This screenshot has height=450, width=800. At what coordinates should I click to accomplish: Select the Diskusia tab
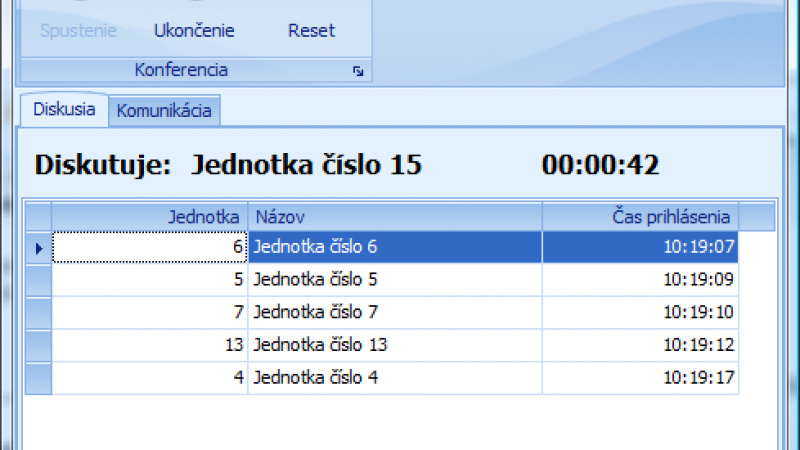point(64,110)
